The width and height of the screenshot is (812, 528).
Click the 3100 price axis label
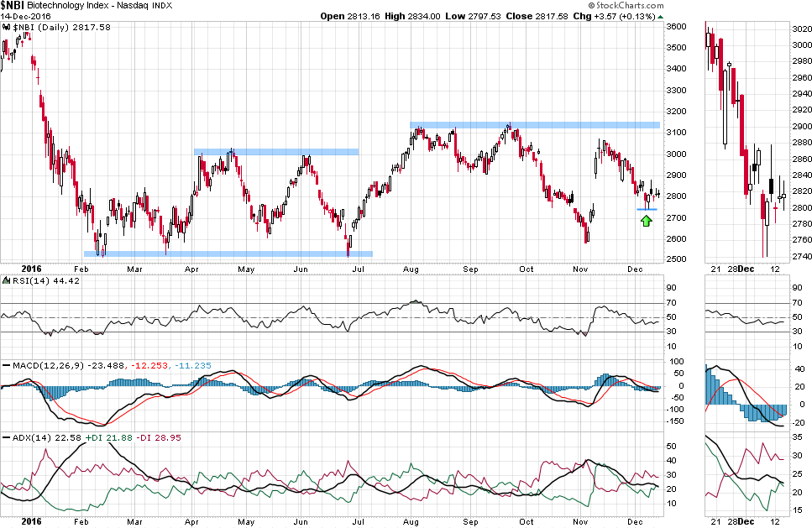pos(676,133)
